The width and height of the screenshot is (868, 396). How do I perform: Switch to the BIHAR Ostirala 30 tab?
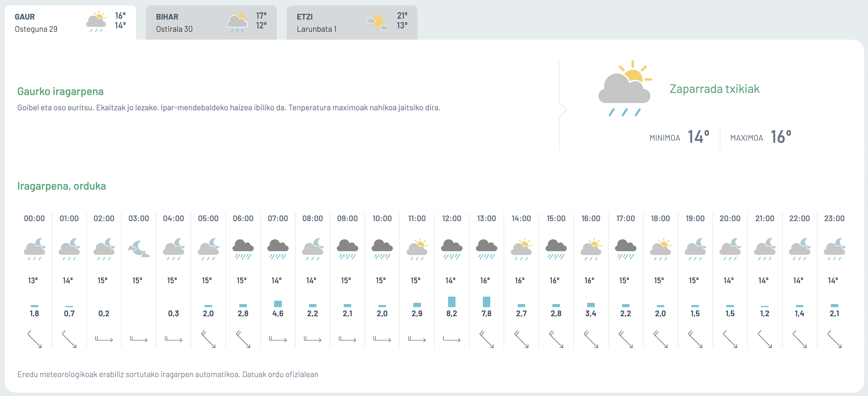point(211,23)
